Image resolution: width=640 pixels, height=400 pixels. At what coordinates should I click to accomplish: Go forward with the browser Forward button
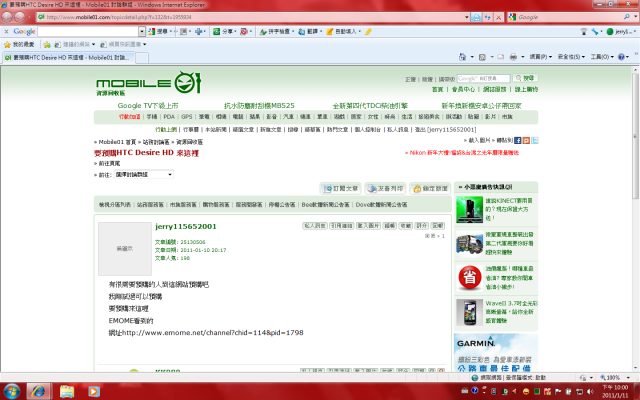pos(20,17)
